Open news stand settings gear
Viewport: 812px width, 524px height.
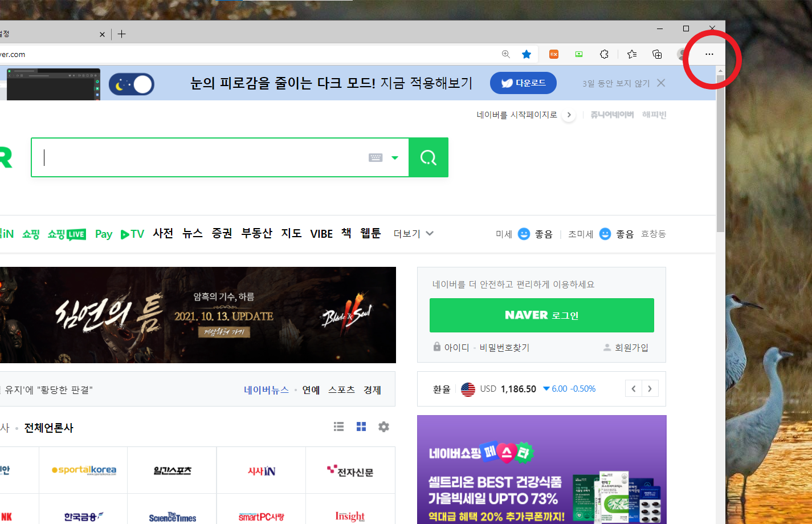[383, 426]
